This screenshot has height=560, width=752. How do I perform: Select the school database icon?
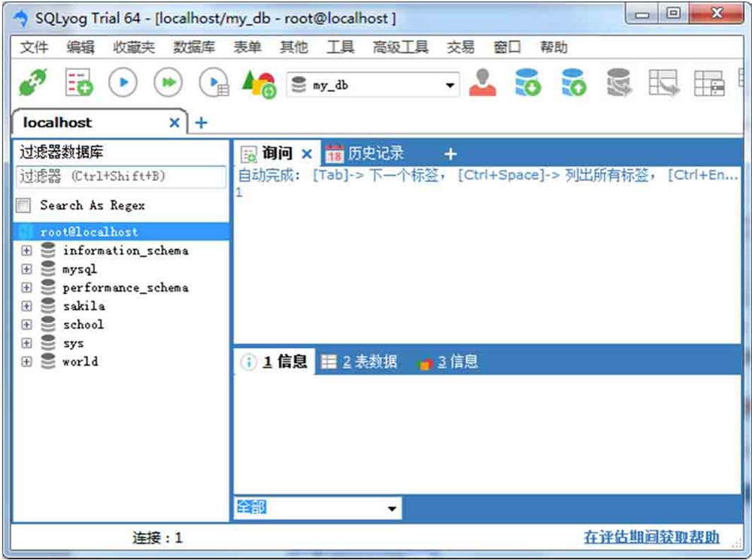(x=48, y=324)
